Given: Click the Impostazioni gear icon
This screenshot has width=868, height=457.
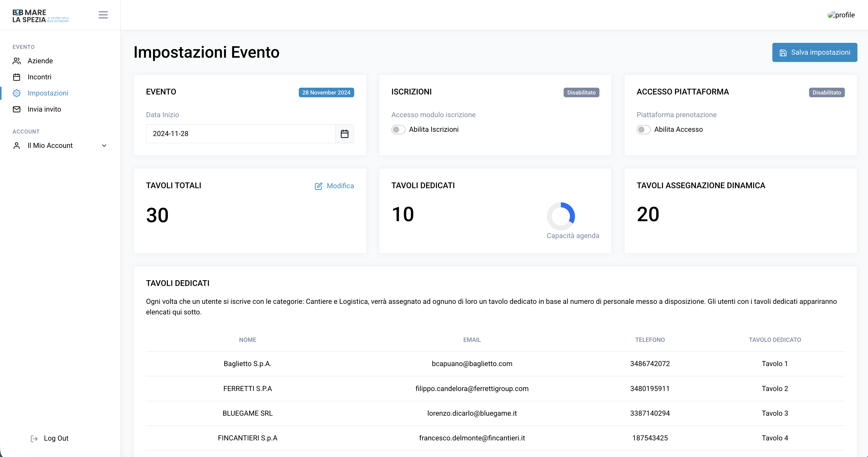Looking at the screenshot, I should pyautogui.click(x=17, y=93).
